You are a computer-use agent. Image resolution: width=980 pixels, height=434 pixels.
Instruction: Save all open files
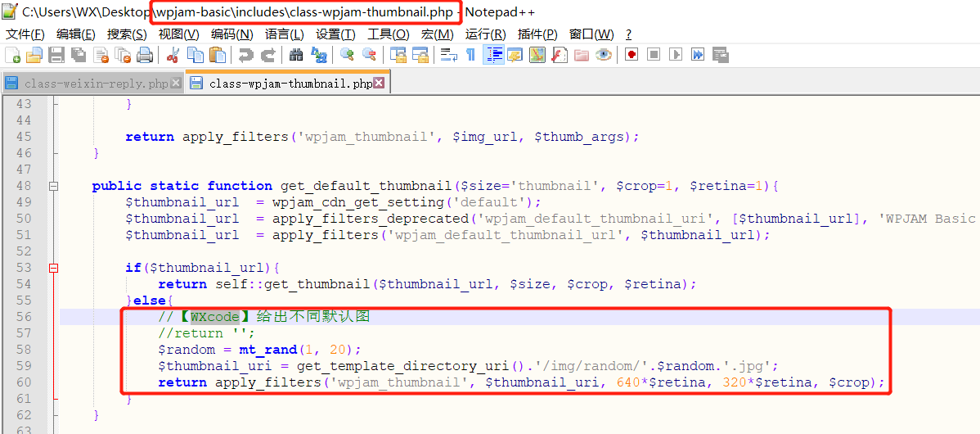[79, 55]
